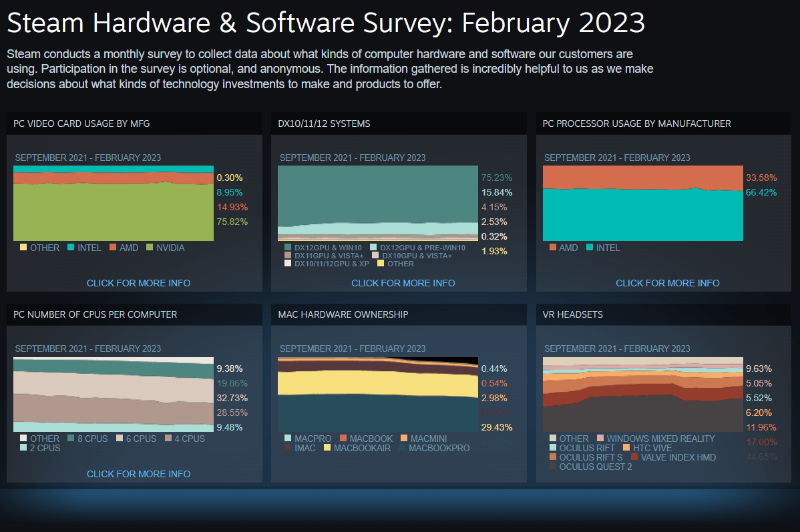Click the VR Headsets stacked area chart
The image size is (800, 532).
(642, 394)
